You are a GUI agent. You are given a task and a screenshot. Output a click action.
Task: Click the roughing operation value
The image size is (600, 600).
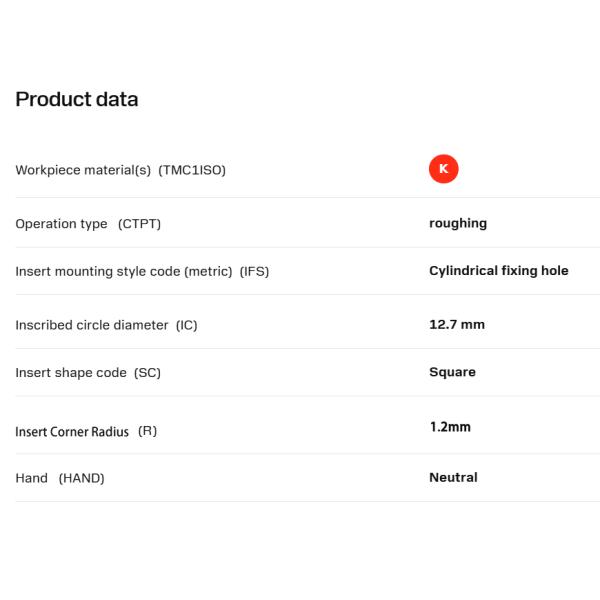pos(458,223)
